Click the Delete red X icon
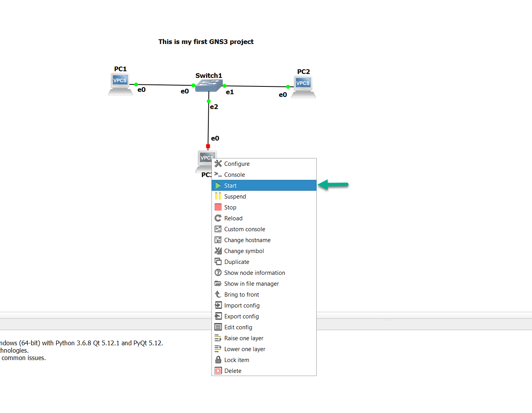The height and width of the screenshot is (413, 532). (x=218, y=371)
